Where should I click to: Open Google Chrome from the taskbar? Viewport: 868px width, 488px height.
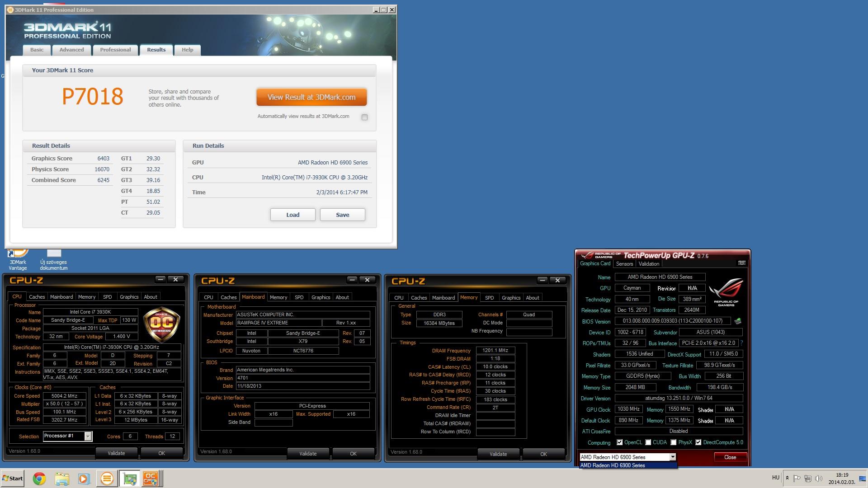pyautogui.click(x=39, y=479)
